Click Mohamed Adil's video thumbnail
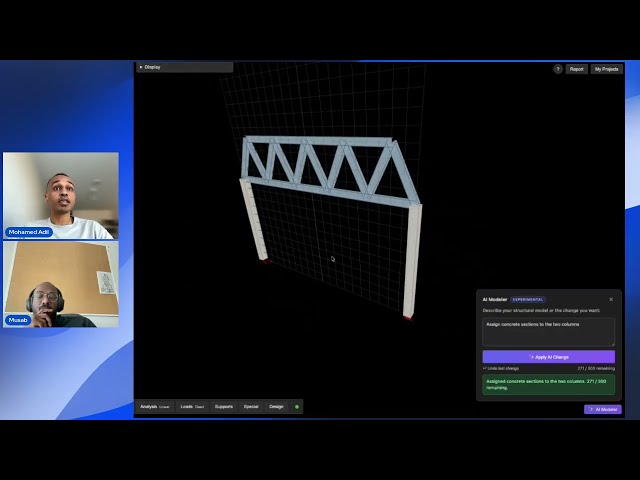The width and height of the screenshot is (640, 480). (x=61, y=196)
